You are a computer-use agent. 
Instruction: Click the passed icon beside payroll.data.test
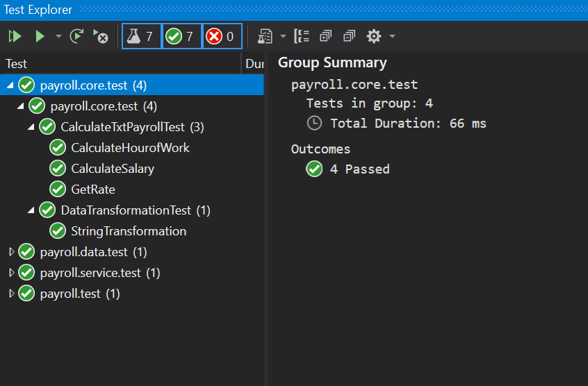point(26,251)
